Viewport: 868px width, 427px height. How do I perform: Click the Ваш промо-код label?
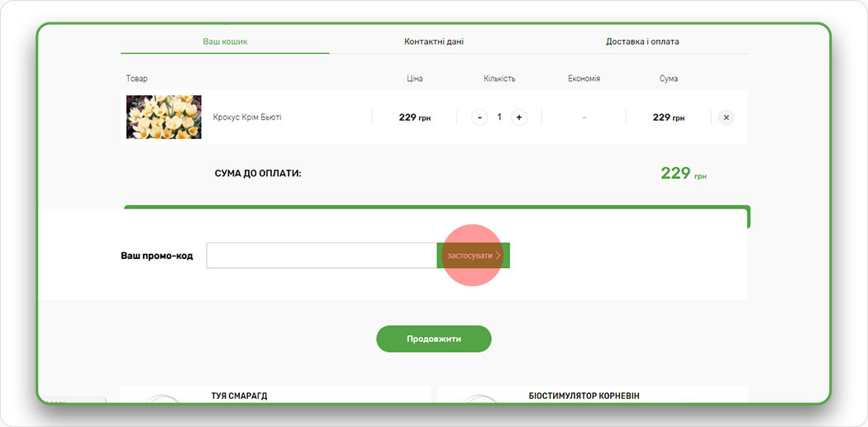coord(157,256)
